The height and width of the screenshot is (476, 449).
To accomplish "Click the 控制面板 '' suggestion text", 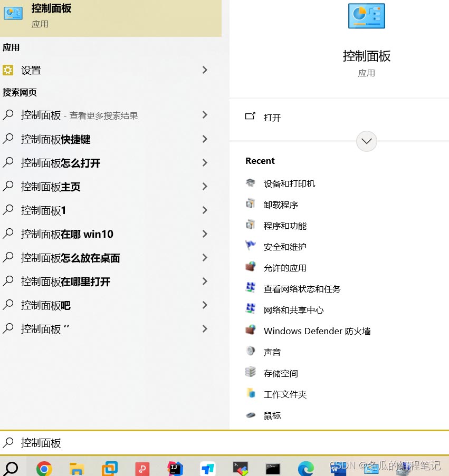I will tap(45, 329).
